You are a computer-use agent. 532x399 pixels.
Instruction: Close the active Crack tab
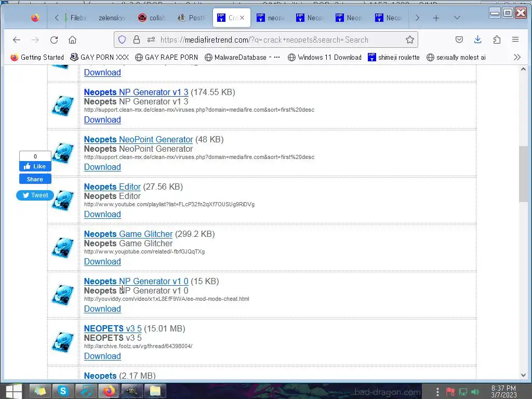pyautogui.click(x=242, y=18)
